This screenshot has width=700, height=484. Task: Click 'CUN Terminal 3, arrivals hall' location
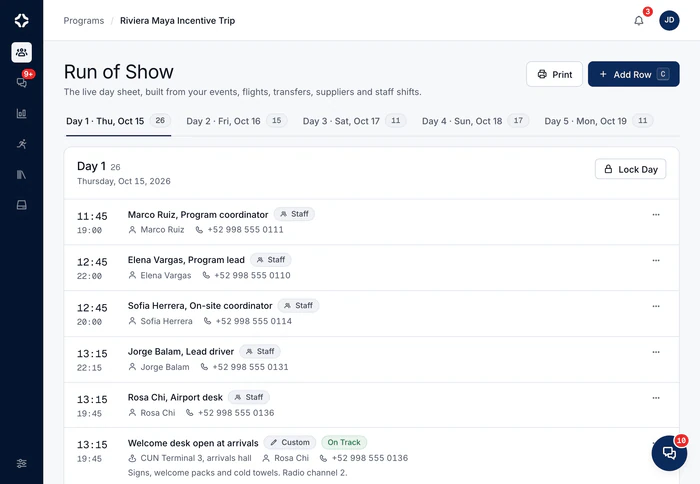pyautogui.click(x=196, y=458)
